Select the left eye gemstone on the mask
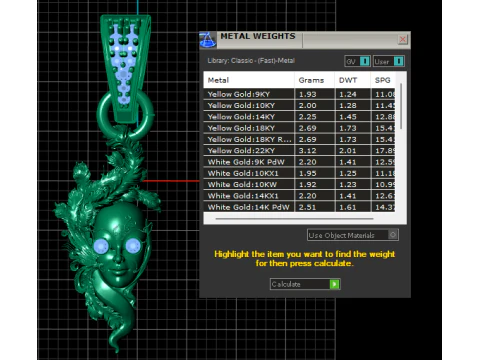 [x=101, y=247]
